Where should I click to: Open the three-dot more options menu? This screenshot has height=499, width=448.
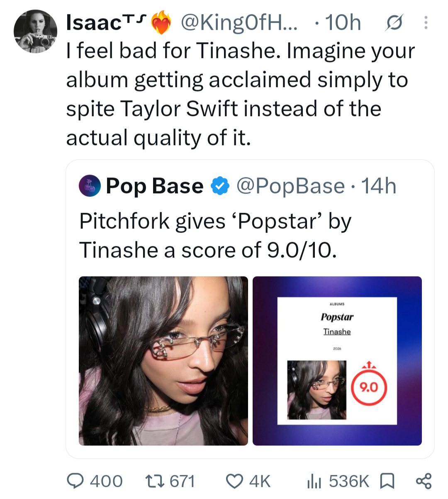tap(426, 22)
